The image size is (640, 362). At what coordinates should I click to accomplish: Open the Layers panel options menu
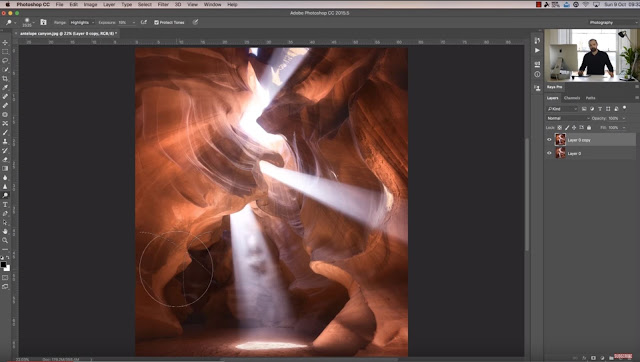pos(636,98)
